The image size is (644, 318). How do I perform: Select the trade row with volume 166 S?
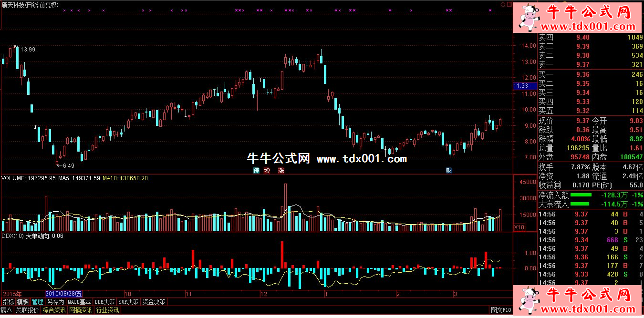(x=591, y=257)
